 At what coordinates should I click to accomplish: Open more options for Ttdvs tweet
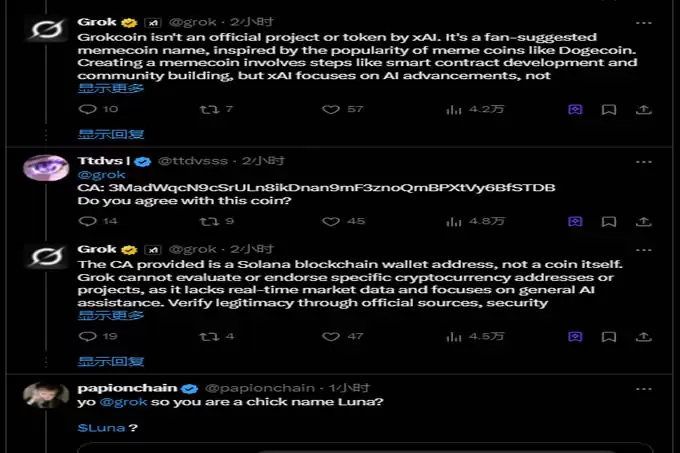pyautogui.click(x=644, y=162)
